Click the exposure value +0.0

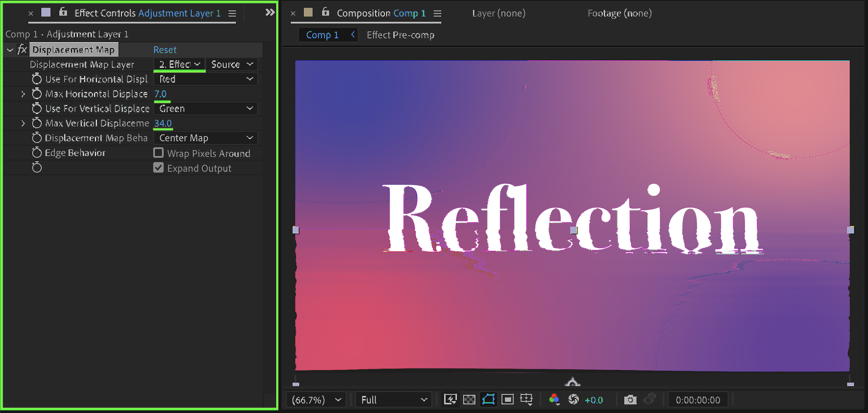pyautogui.click(x=594, y=400)
